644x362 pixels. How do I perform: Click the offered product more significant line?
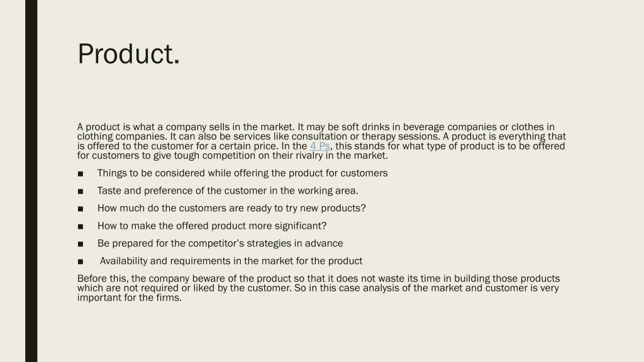212,226
